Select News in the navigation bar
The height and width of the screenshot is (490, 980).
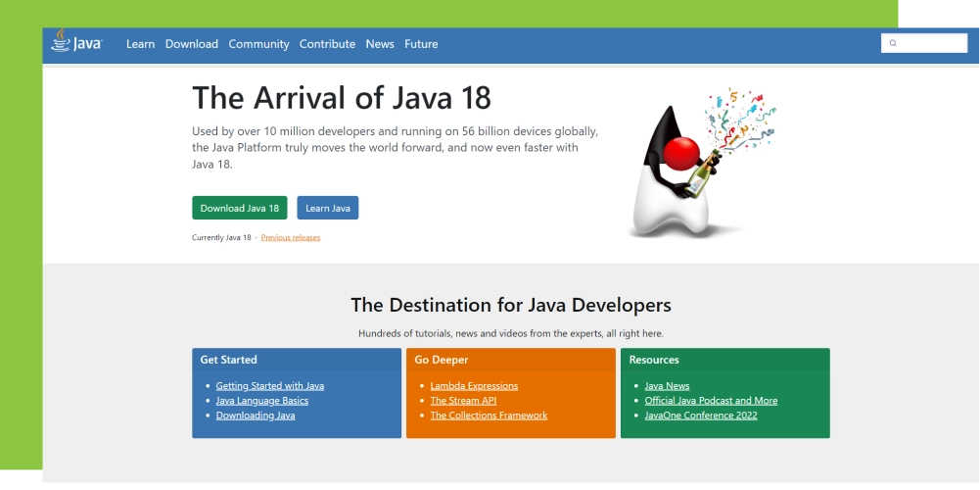[x=380, y=44]
